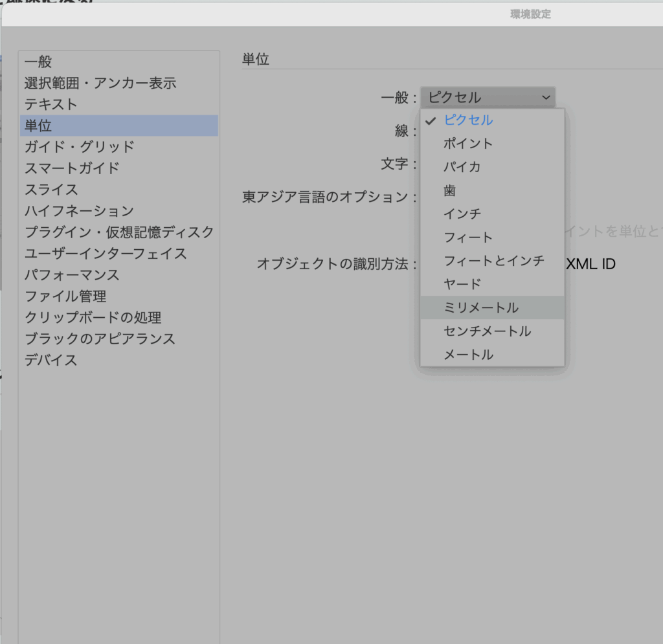Click the オブジェクトの識別方法 label
This screenshot has height=644, width=663.
[x=337, y=264]
